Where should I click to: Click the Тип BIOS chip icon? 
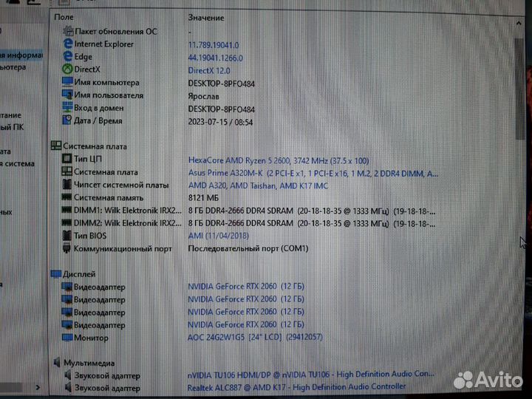tap(66, 235)
